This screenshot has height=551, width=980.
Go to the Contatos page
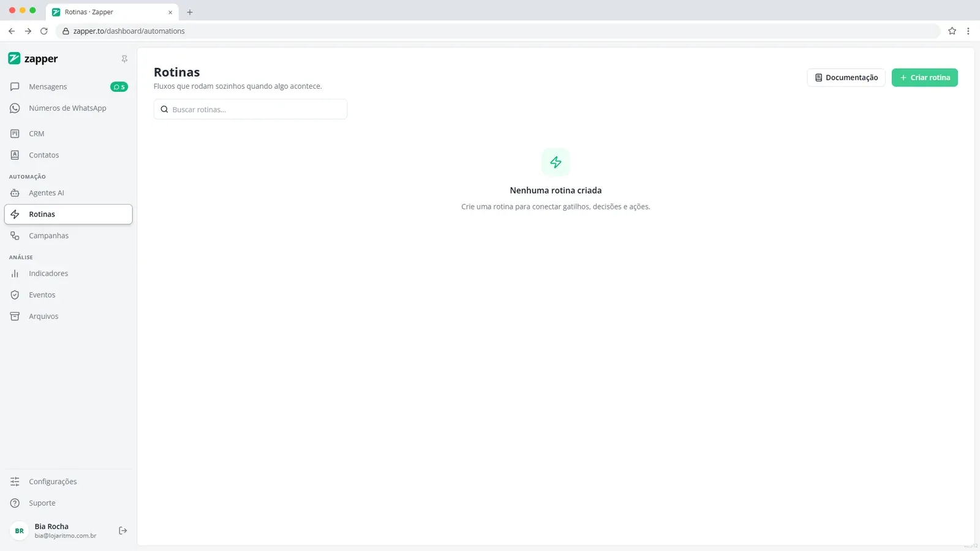point(68,155)
